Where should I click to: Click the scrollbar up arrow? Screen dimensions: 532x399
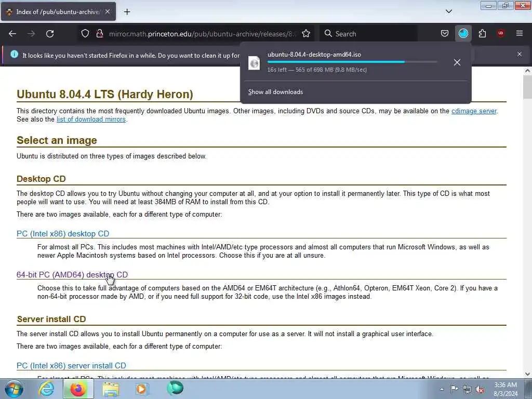coord(527,71)
